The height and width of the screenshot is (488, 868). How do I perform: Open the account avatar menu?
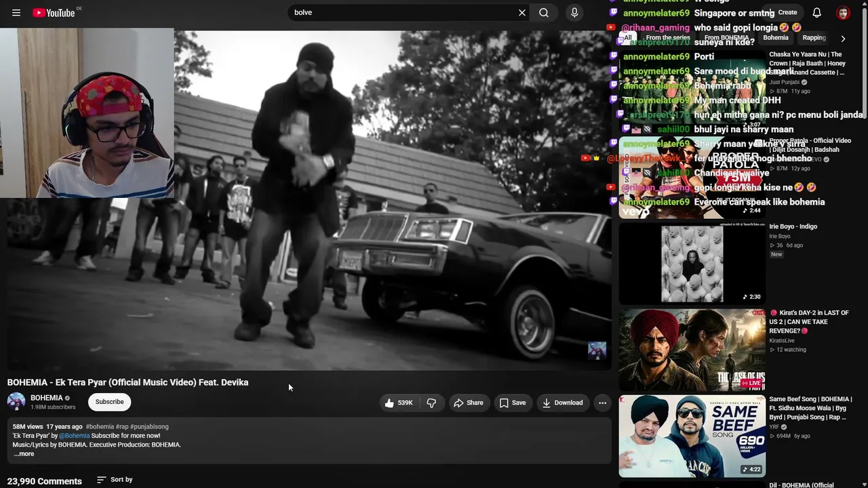843,13
